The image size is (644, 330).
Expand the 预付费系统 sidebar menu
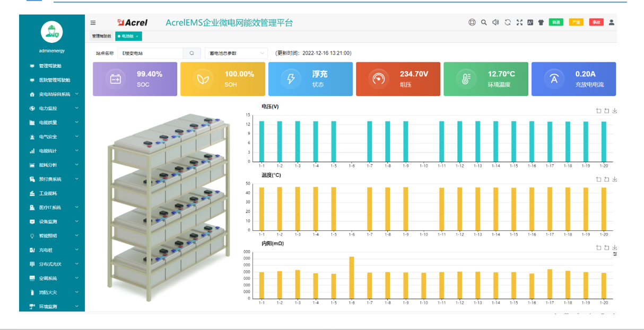pos(52,179)
